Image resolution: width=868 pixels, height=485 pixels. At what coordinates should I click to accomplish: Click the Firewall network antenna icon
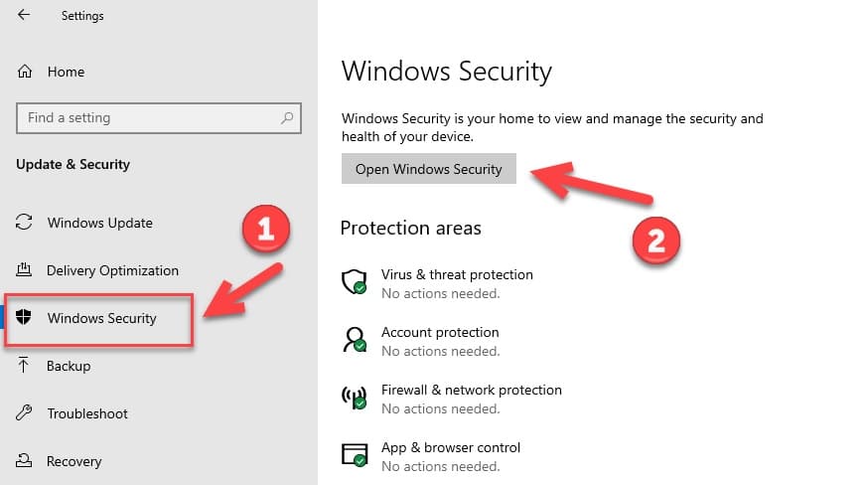click(355, 398)
